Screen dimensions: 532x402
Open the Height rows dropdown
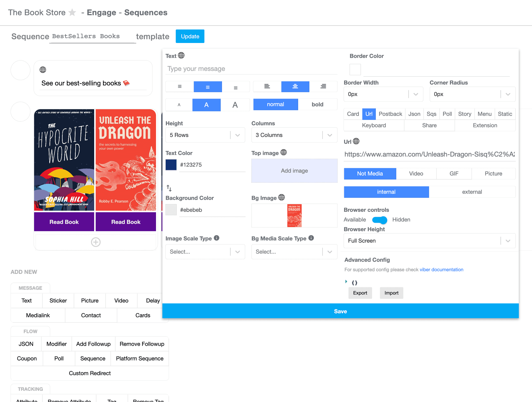pos(238,135)
